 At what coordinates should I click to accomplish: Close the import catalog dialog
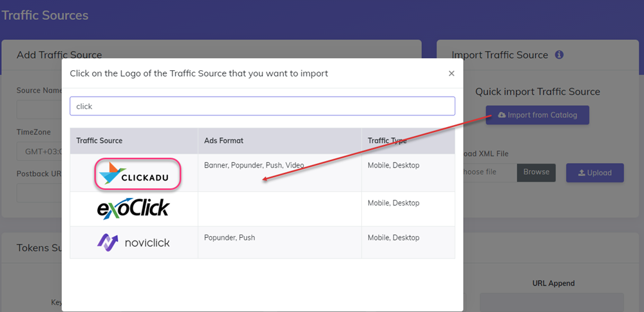[x=451, y=73]
